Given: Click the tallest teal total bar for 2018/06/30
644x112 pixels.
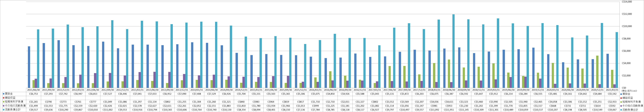Looking at the screenshot, I should [x=453, y=51].
